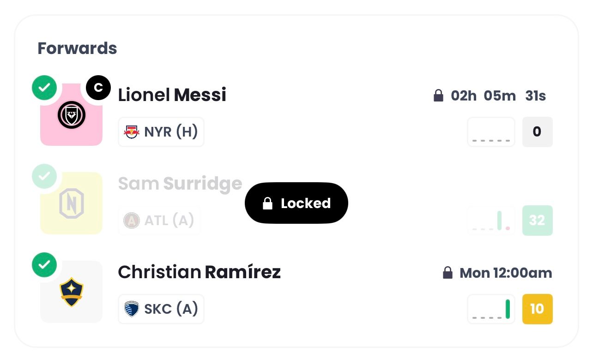Click the Atlanta United logo icon

click(x=132, y=221)
